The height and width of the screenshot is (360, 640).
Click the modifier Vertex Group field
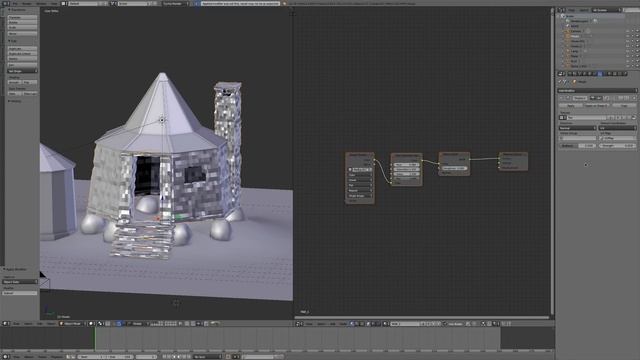coord(578,138)
